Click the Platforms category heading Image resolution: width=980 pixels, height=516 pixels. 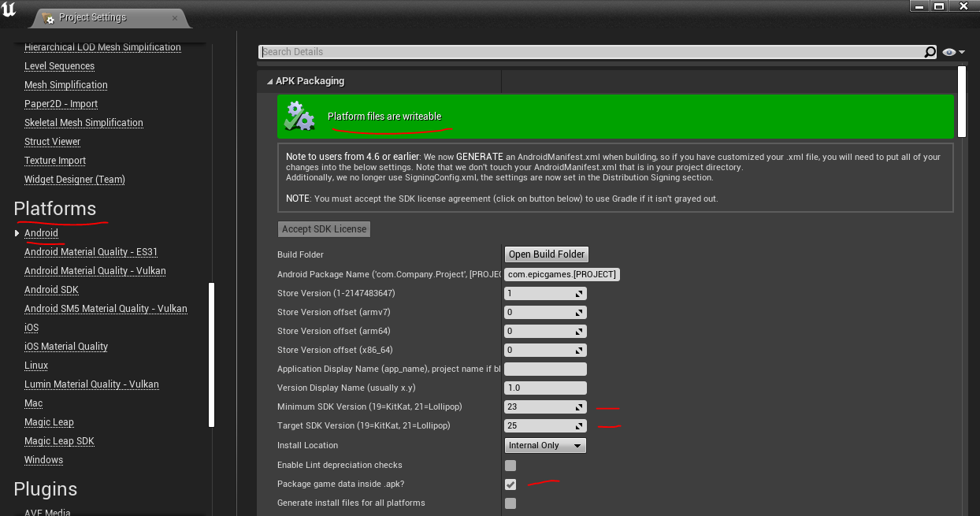pyautogui.click(x=55, y=209)
